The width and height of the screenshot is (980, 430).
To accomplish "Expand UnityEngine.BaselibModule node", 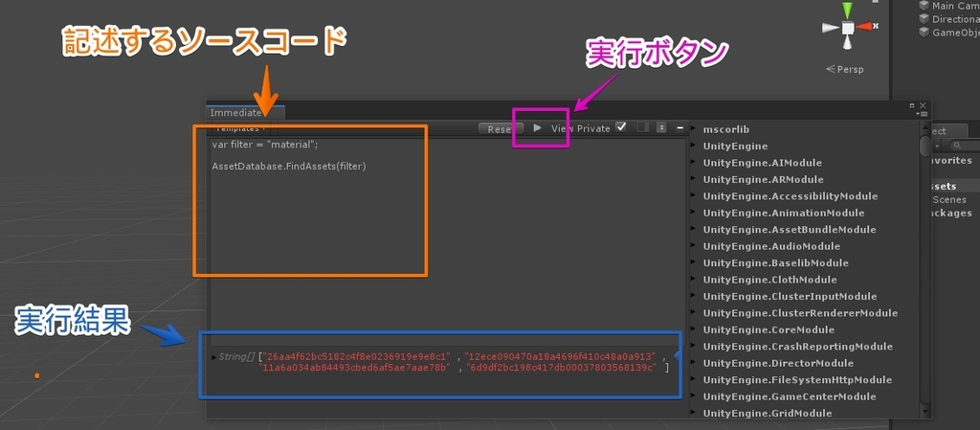I will point(693,262).
